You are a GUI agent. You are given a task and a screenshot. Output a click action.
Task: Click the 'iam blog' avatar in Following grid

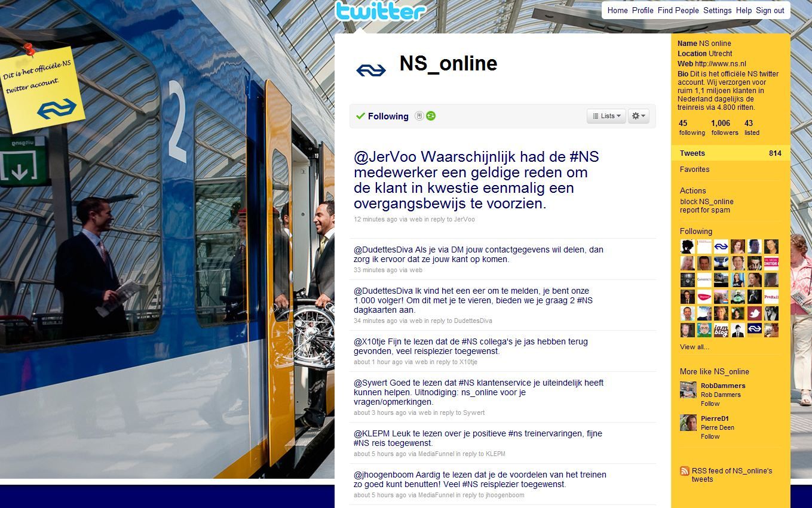[721, 330]
